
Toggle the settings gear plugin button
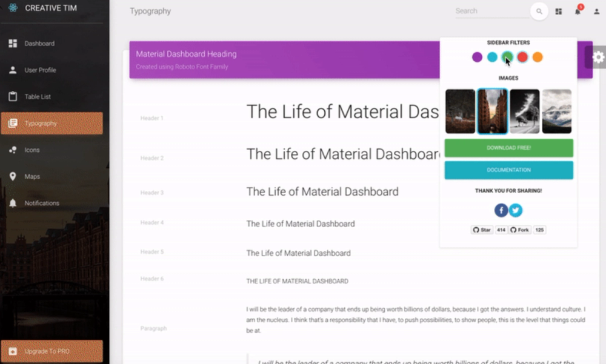coord(598,57)
